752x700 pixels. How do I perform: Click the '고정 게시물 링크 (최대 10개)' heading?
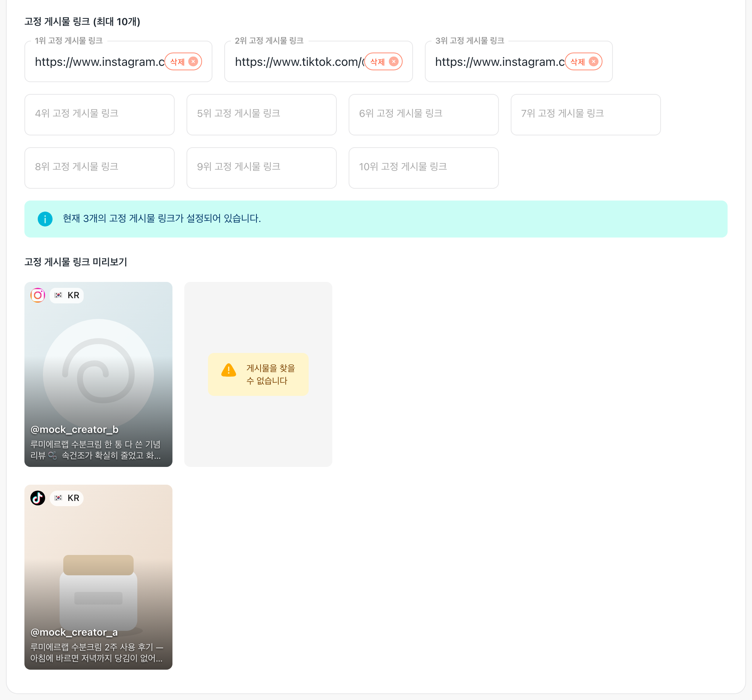coord(83,21)
